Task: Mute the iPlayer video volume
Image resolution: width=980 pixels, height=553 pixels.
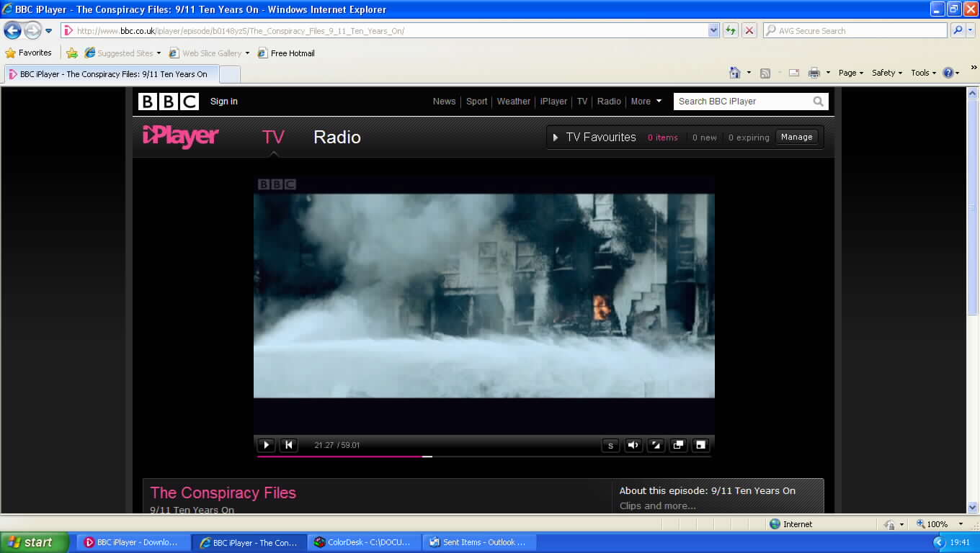Action: 633,445
